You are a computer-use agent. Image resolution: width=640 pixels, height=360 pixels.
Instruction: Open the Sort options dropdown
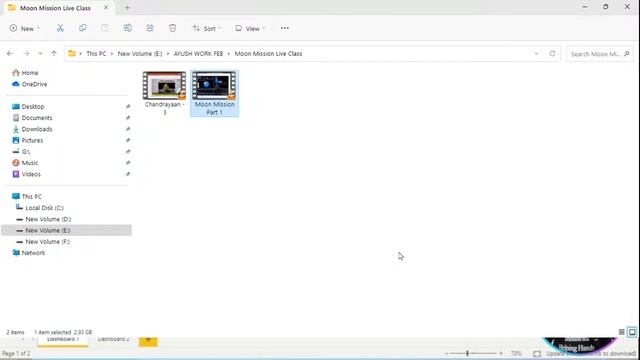(207, 28)
